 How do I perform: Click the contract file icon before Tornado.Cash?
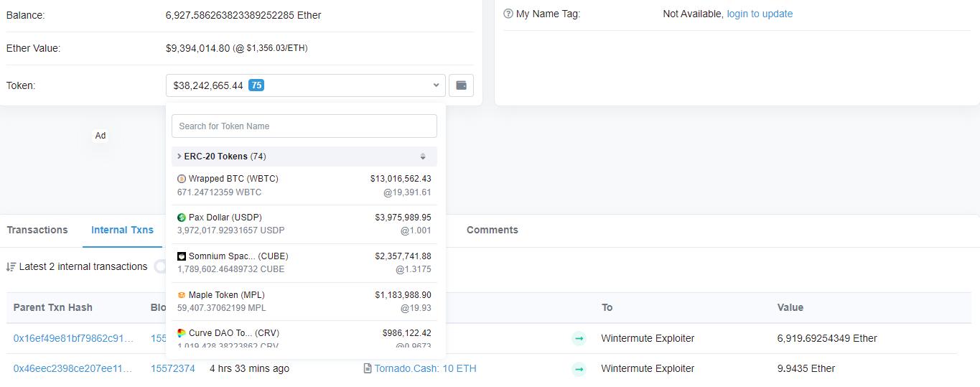368,368
